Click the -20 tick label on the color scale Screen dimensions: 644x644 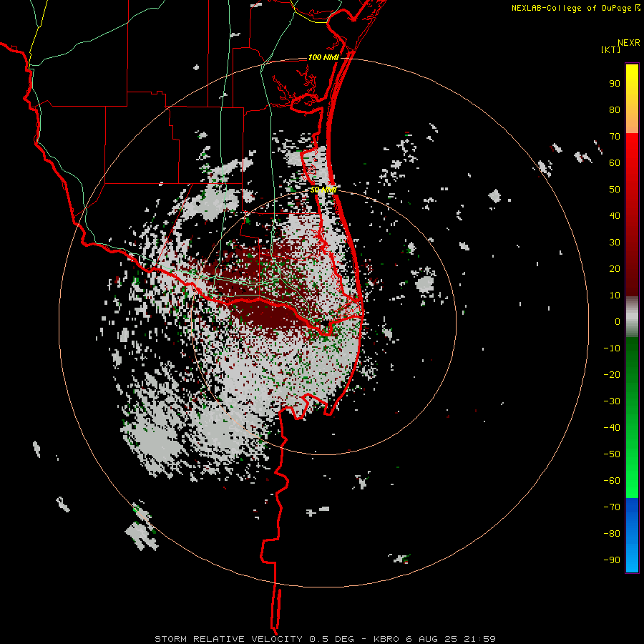click(x=612, y=374)
